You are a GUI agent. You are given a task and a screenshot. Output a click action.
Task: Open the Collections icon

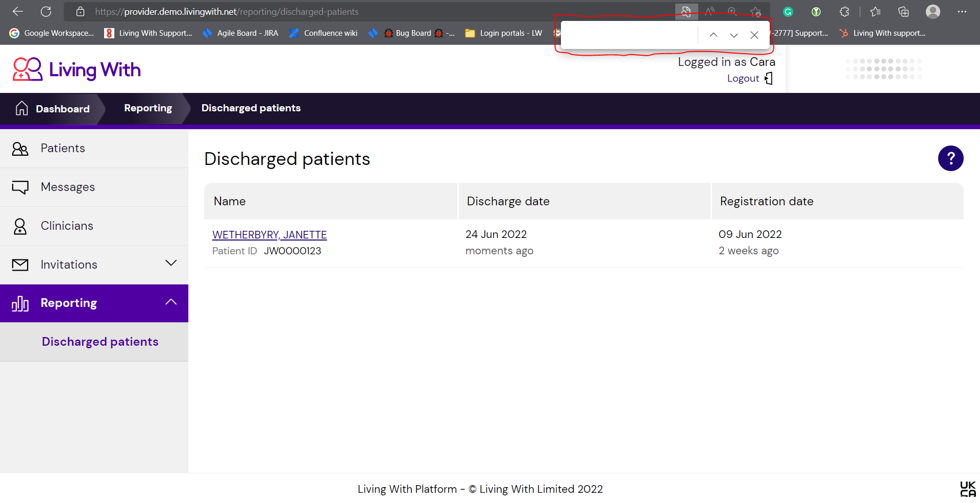tap(903, 11)
